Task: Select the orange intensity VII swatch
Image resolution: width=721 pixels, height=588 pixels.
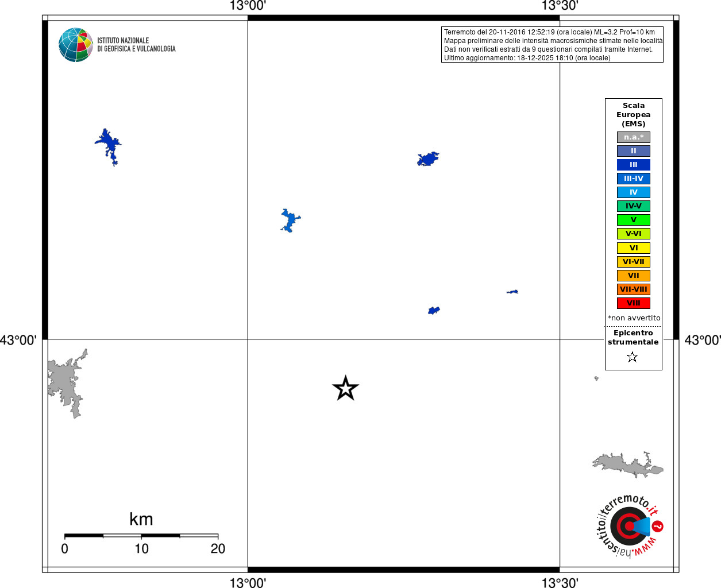Action: [x=634, y=276]
